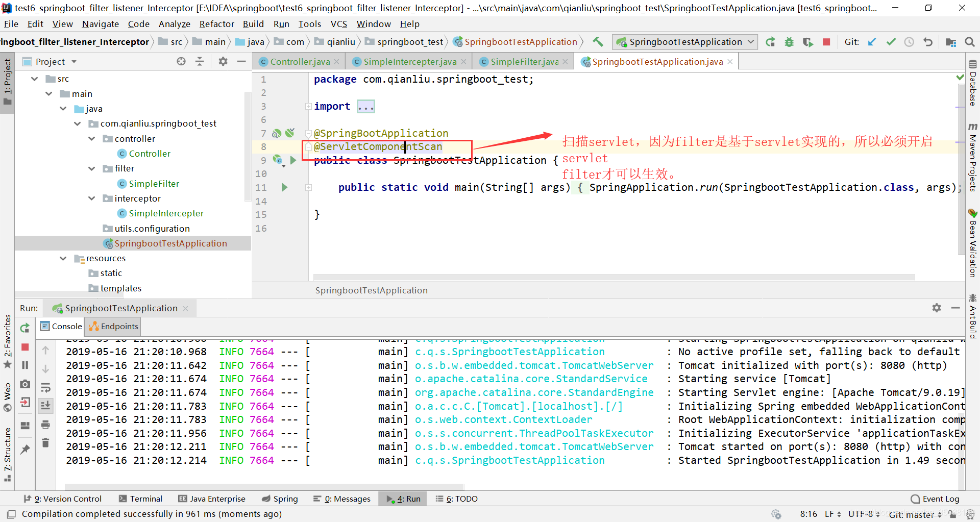Click the console horizontal scrollbar
The image size is (980, 522).
pos(264,486)
